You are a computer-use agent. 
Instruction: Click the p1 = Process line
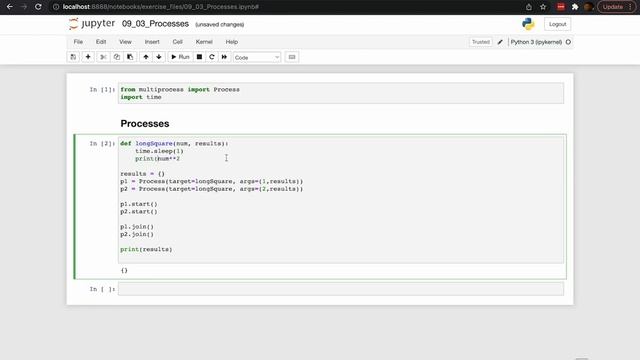pyautogui.click(x=211, y=181)
